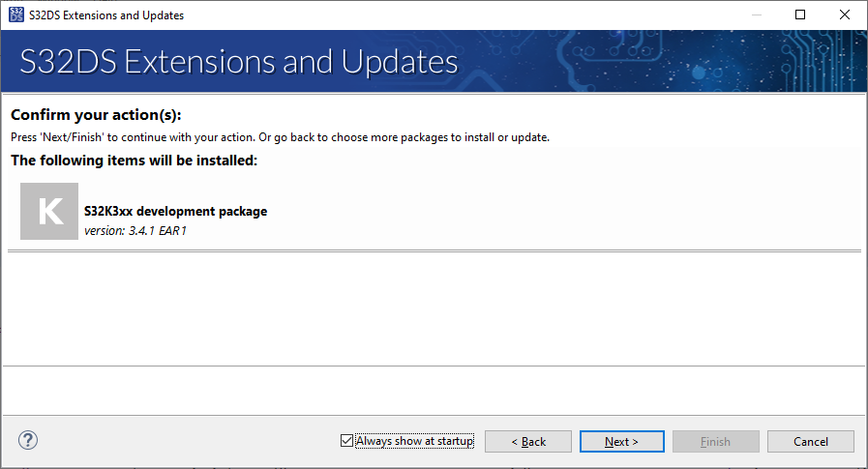Select the S32K3xx development package entry

tap(175, 211)
